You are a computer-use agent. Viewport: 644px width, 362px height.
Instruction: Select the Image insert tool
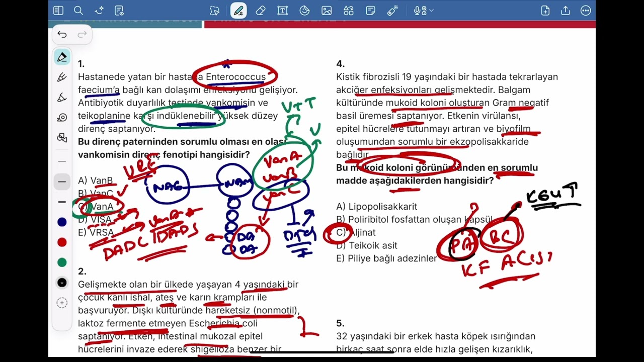pos(327,10)
